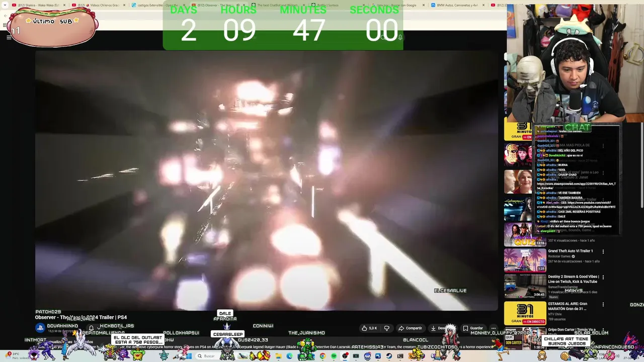
Task: Open the Cyberpunk video thumbnail in sidebar
Action: (x=518, y=208)
